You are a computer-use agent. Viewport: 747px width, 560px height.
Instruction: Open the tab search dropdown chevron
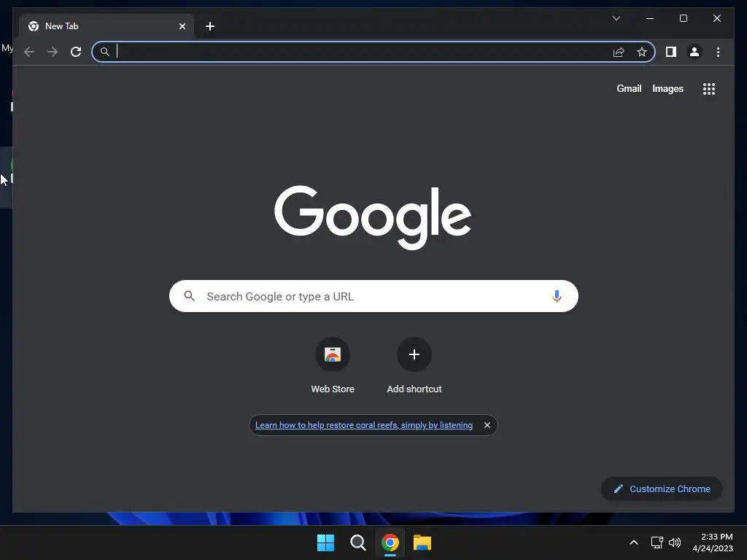[x=616, y=18]
